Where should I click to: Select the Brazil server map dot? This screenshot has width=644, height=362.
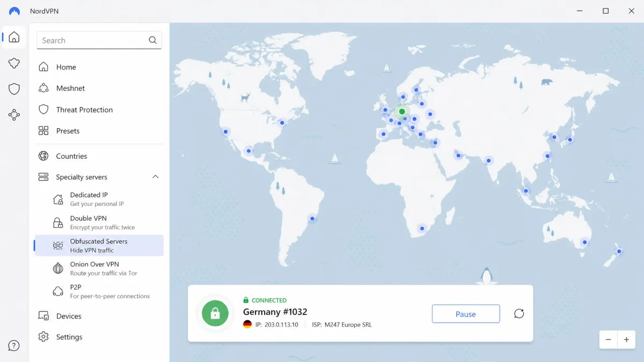(312, 218)
